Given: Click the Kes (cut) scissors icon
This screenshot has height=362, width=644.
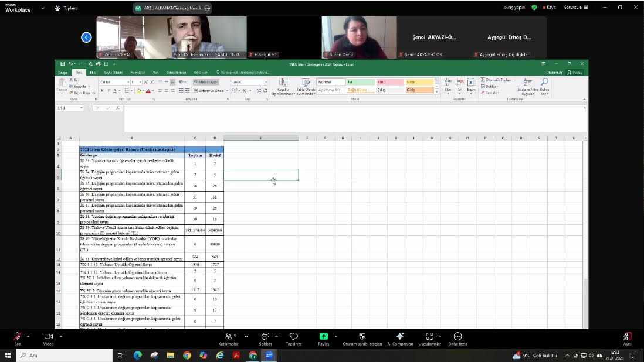Looking at the screenshot, I should 71,80.
